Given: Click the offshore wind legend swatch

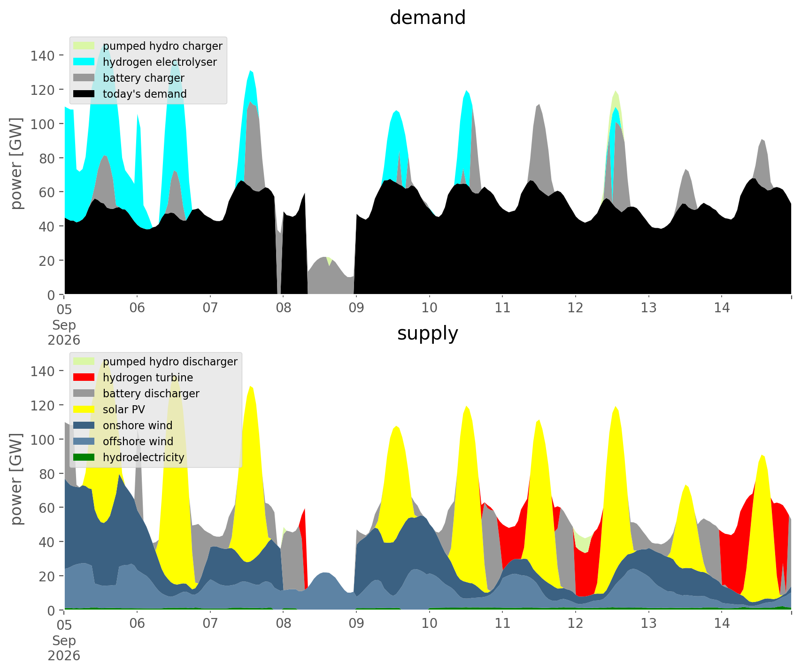Looking at the screenshot, I should click(85, 441).
